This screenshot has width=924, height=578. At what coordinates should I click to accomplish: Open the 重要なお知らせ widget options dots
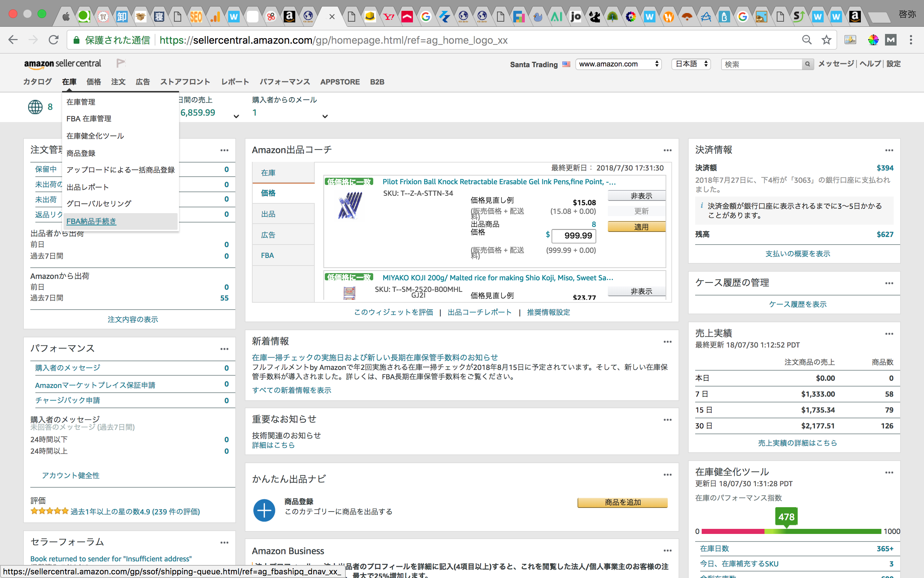(667, 420)
